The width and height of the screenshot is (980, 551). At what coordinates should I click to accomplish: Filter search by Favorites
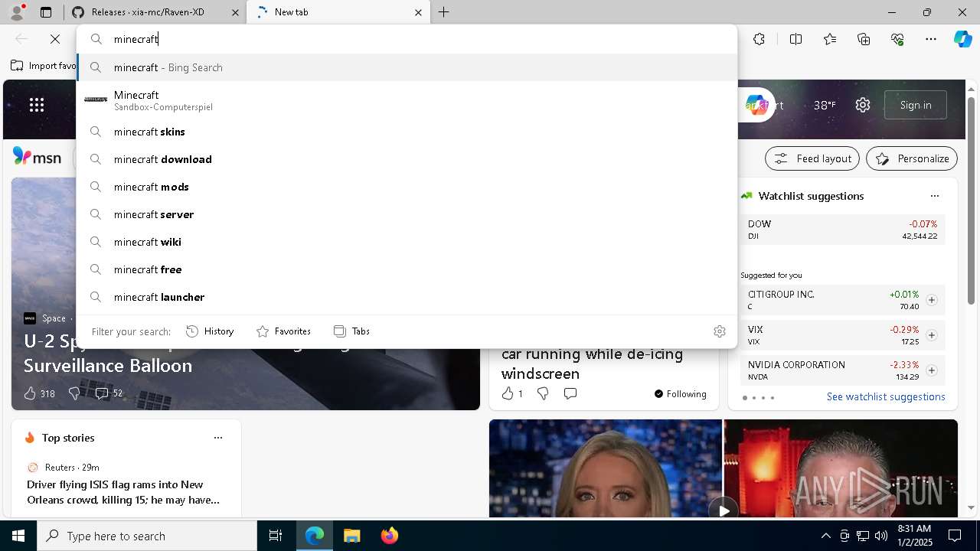[283, 331]
